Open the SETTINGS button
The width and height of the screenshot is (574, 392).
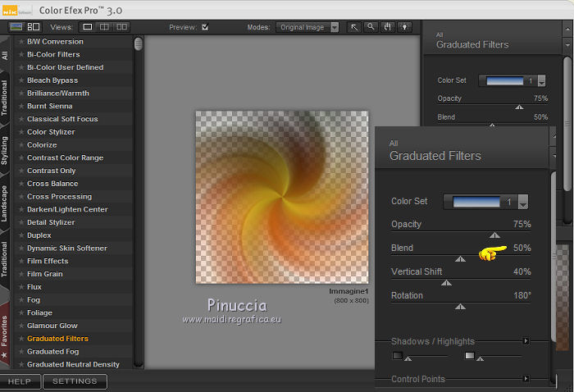pyautogui.click(x=75, y=381)
